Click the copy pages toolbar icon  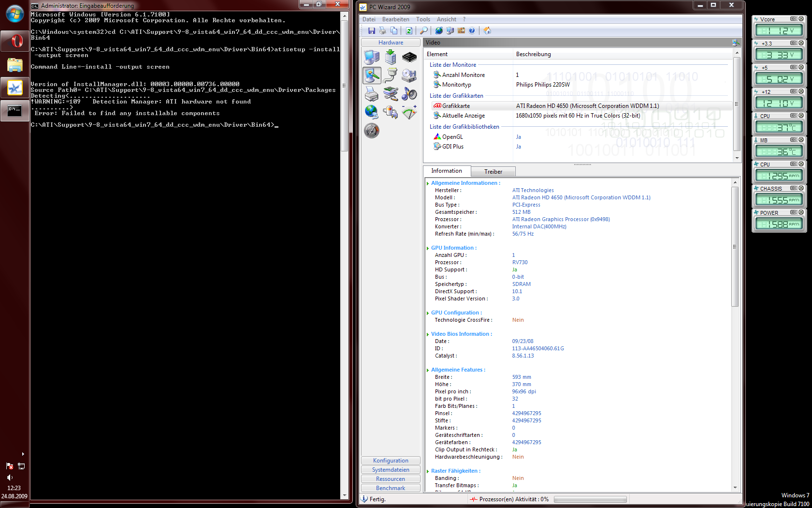(x=394, y=30)
